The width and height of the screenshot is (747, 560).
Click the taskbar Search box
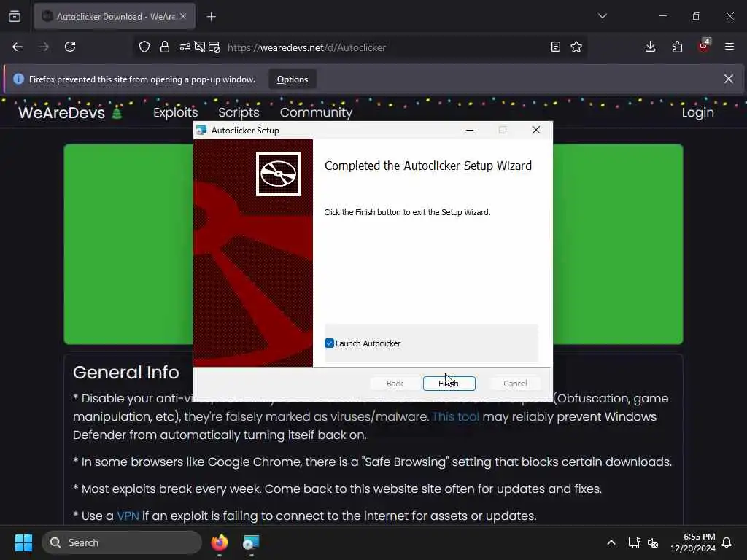point(122,542)
